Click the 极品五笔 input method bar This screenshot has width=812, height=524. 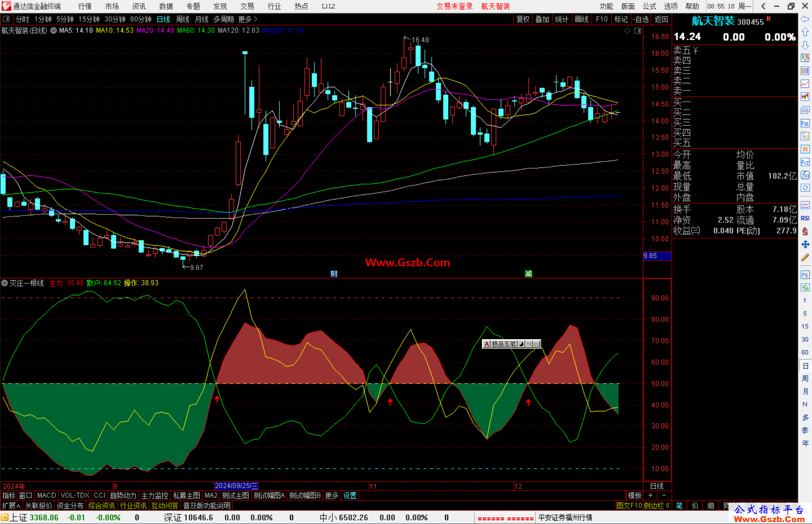[511, 344]
